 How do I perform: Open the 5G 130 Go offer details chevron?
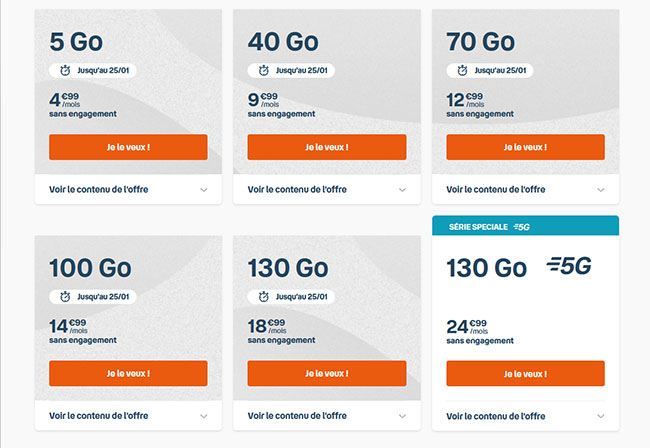(x=601, y=416)
